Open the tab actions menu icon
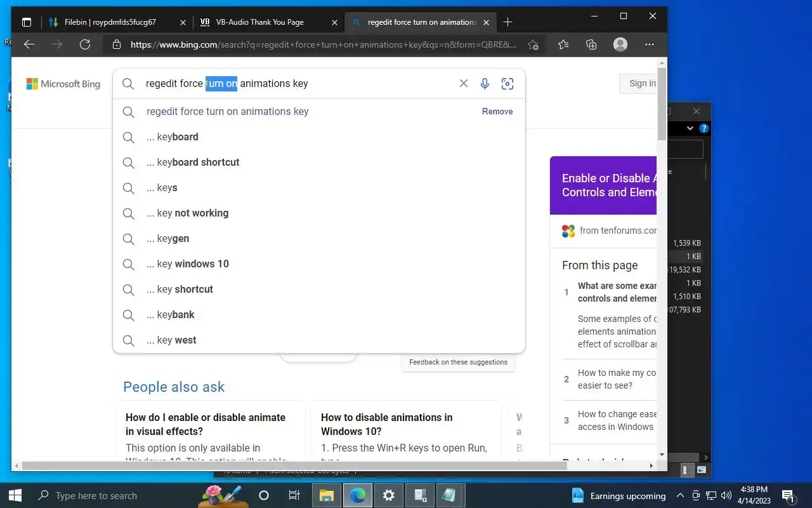812x508 pixels. point(27,22)
